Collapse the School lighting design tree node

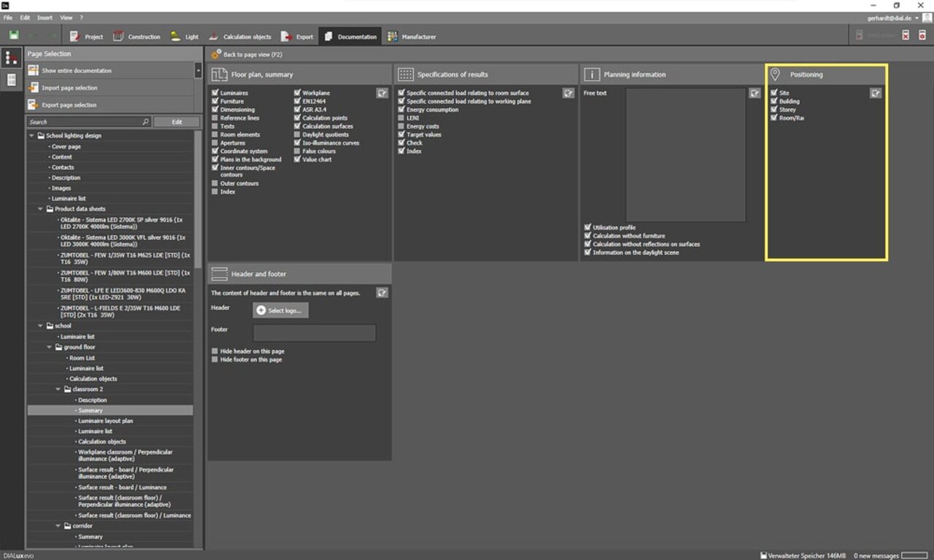(32, 136)
